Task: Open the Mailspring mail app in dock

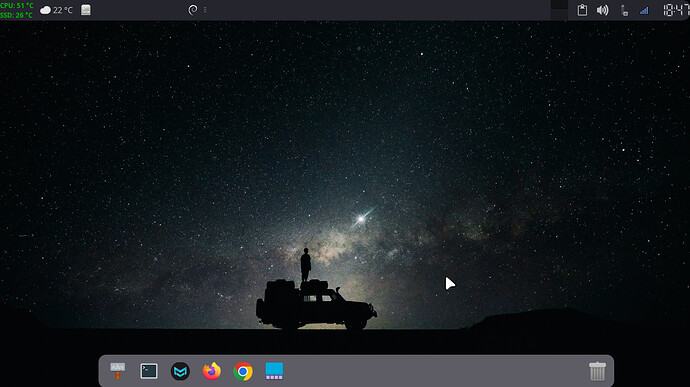Action: click(x=180, y=371)
